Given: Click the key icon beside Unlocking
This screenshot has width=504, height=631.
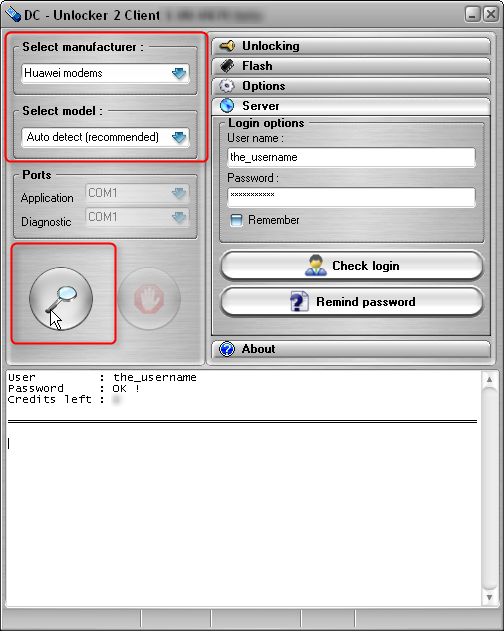Looking at the screenshot, I should tap(227, 46).
